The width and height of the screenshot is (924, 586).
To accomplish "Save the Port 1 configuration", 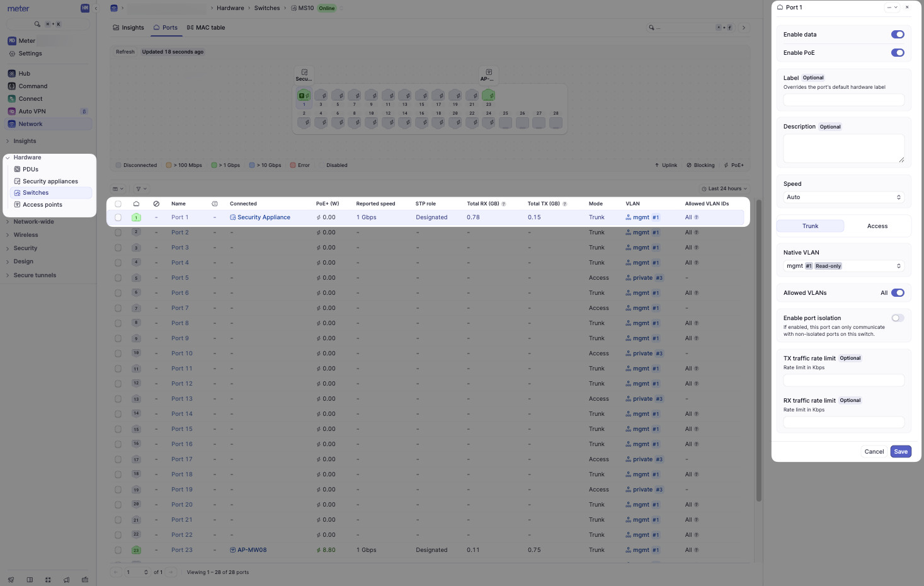I will [x=900, y=451].
